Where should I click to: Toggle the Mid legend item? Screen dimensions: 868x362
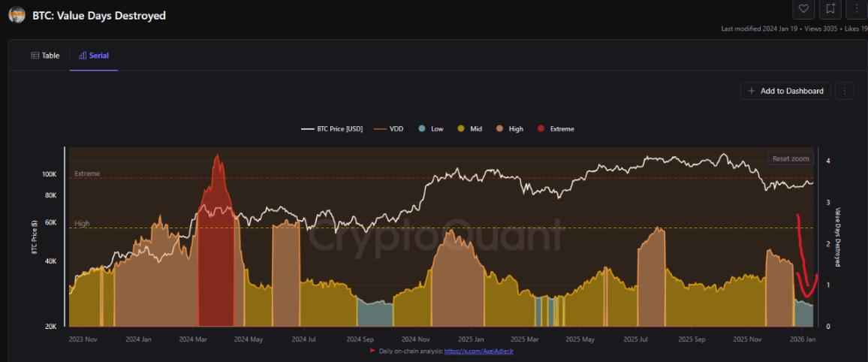point(470,129)
